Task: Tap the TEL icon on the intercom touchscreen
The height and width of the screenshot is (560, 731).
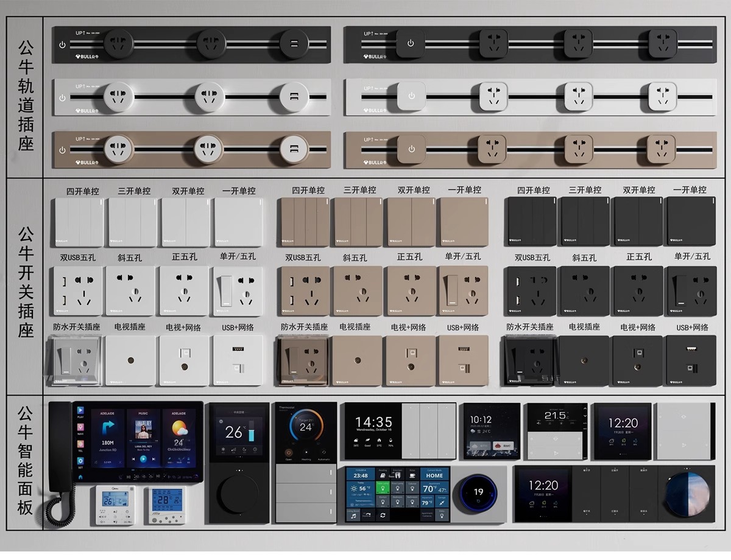Action: (80, 444)
